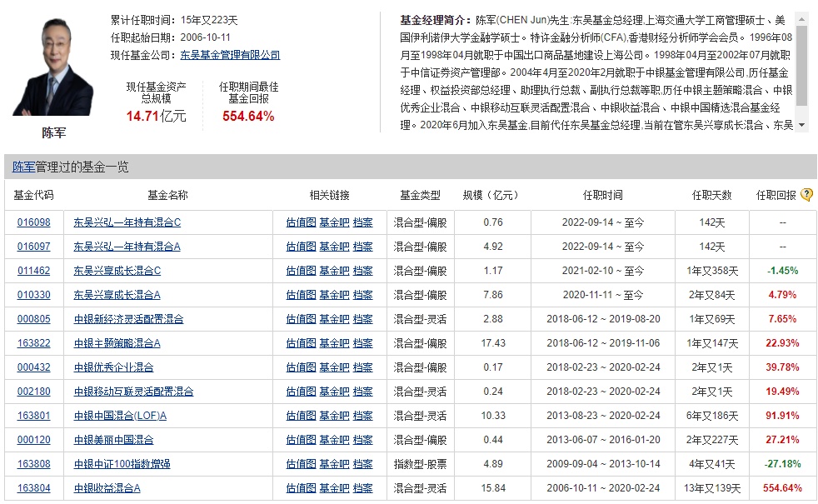Click the 13年又139天 tenure days cell
This screenshot has width=818, height=504.
(x=712, y=488)
